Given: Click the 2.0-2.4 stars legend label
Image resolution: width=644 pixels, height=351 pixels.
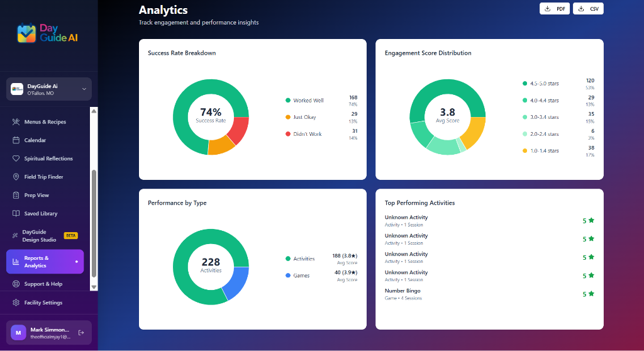Looking at the screenshot, I should [544, 134].
